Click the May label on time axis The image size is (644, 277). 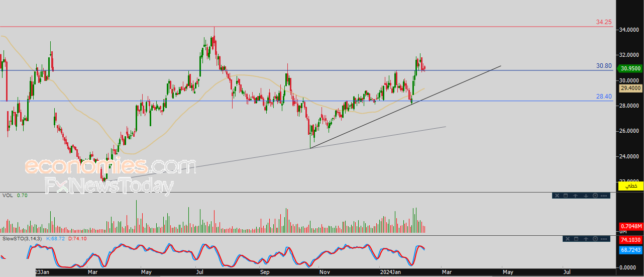[x=146, y=272]
